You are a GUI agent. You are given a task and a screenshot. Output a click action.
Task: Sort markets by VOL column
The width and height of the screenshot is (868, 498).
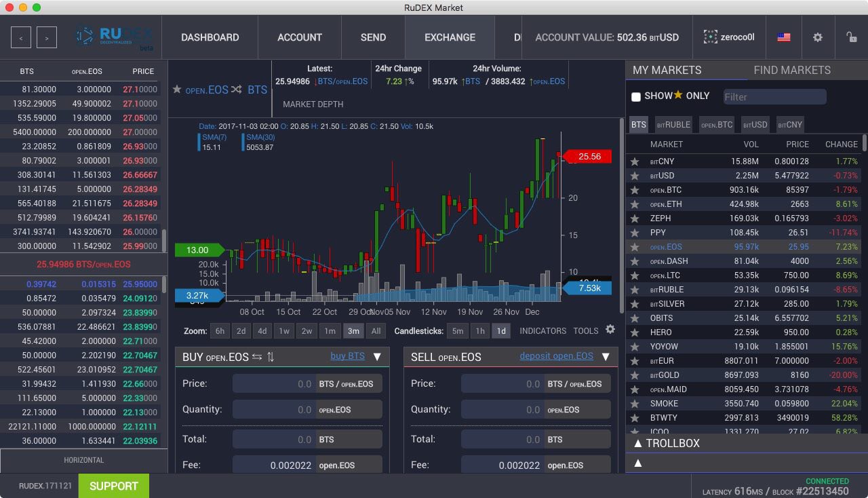751,144
